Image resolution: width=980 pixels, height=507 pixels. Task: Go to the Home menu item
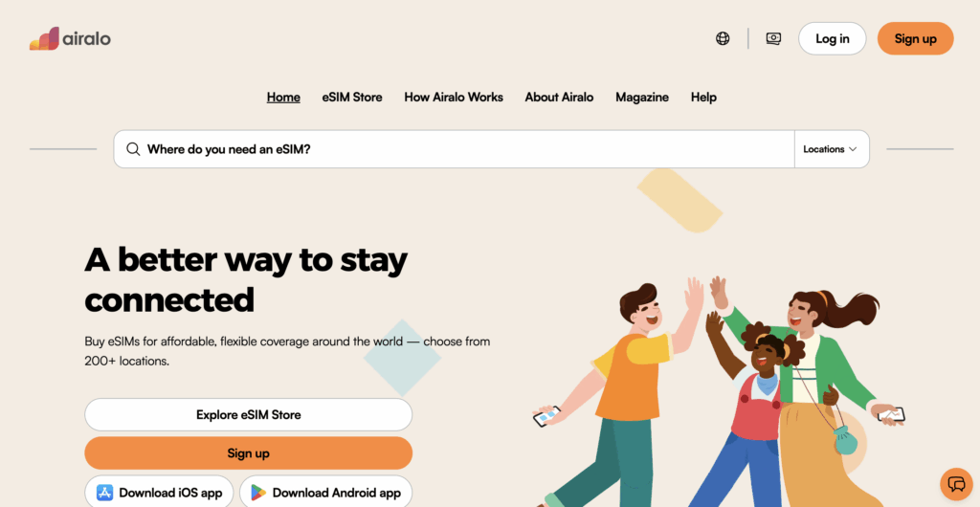click(283, 97)
